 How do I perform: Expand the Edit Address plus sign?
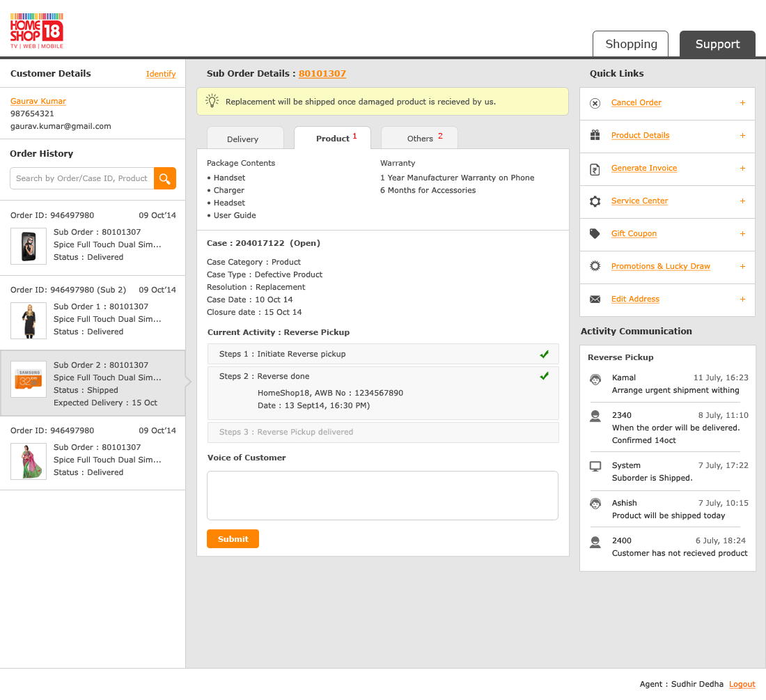coord(742,300)
